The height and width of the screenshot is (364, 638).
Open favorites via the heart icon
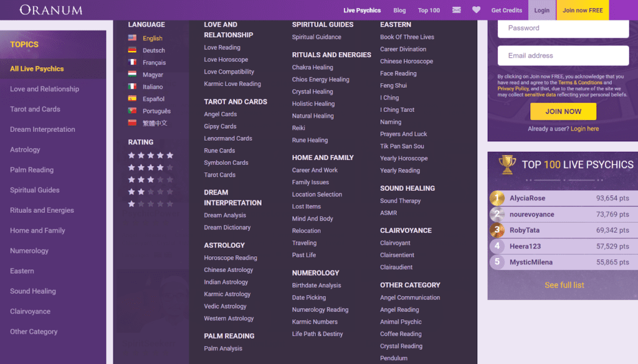pyautogui.click(x=476, y=10)
